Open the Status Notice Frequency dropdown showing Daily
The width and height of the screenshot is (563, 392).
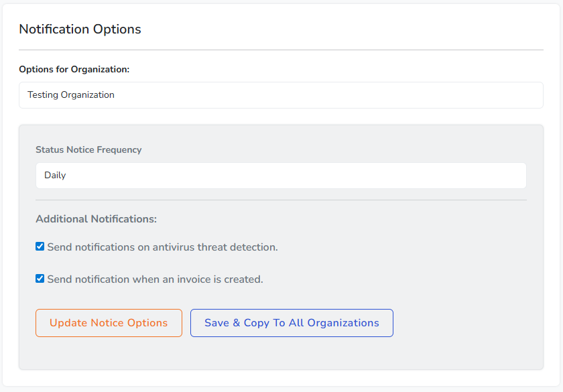281,176
